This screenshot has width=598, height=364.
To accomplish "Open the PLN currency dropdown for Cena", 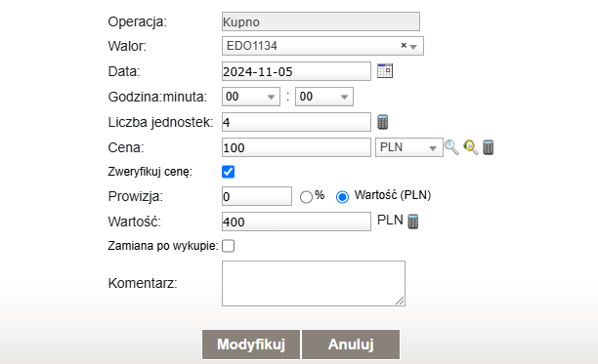I will click(x=409, y=147).
